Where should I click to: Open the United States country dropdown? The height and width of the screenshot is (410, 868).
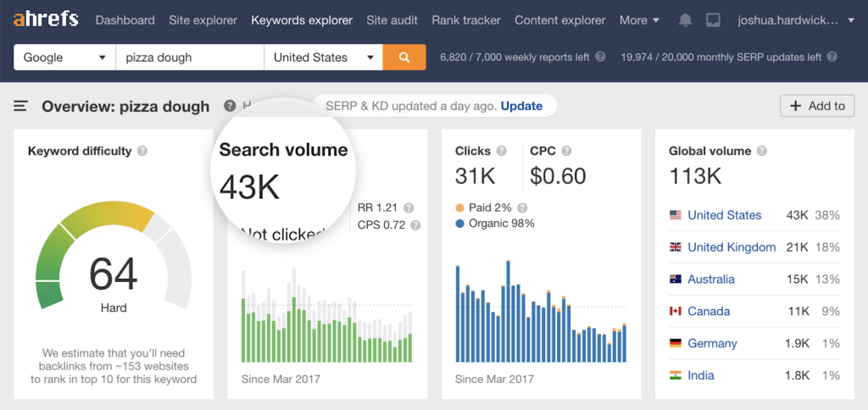(323, 58)
